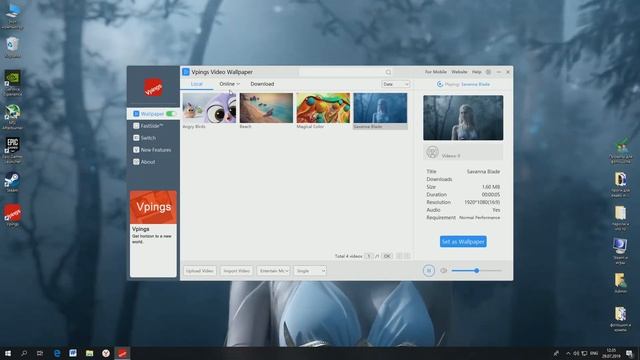Click the Vpings app icon in the title bar

tap(186, 72)
